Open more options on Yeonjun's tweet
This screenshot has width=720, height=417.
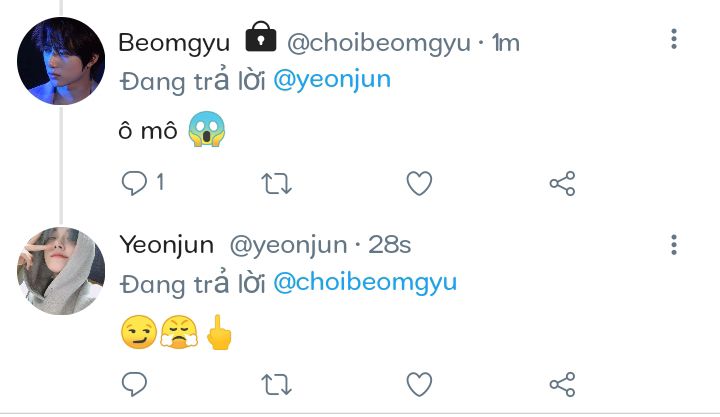674,244
